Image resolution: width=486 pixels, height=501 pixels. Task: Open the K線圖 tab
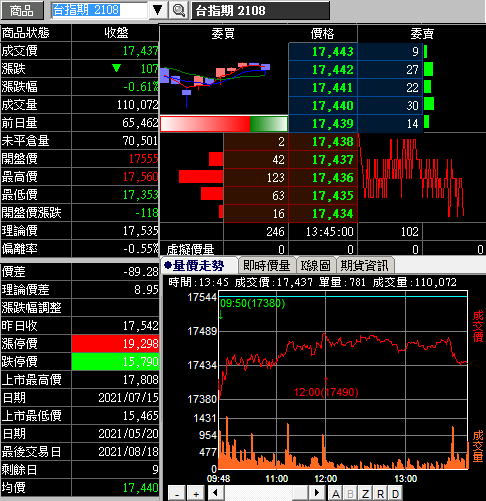pos(316,266)
